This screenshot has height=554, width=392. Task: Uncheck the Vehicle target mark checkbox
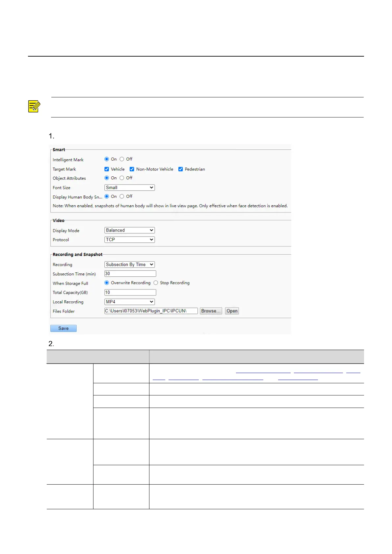[107, 169]
